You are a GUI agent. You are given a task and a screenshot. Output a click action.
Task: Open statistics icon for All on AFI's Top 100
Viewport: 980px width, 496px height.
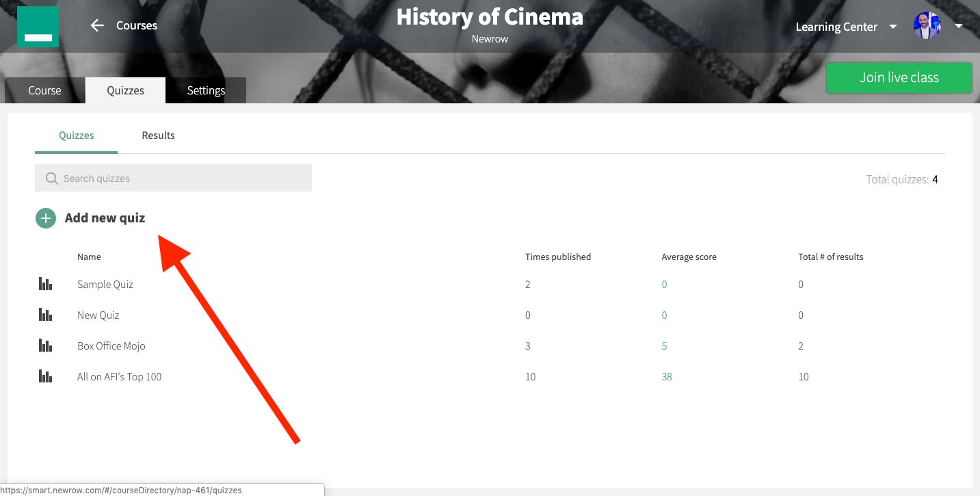[45, 376]
